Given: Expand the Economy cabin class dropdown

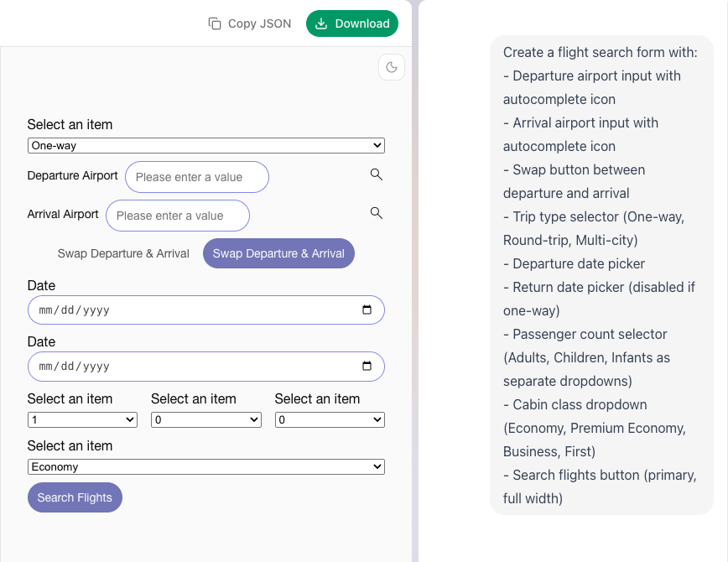Looking at the screenshot, I should 205,466.
